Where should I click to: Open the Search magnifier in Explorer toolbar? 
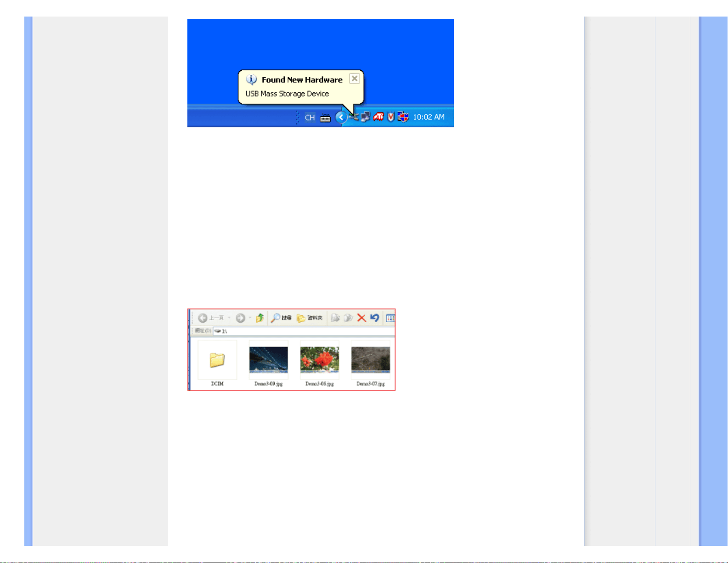click(x=281, y=318)
